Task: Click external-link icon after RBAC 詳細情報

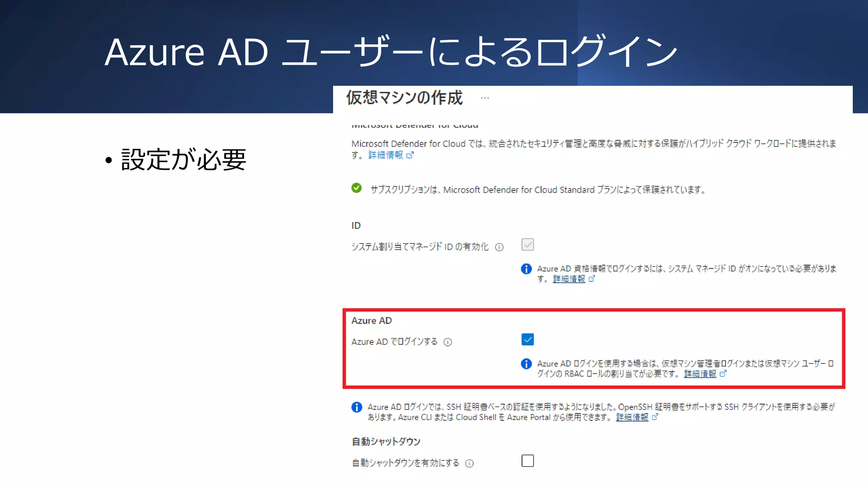Action: click(723, 373)
